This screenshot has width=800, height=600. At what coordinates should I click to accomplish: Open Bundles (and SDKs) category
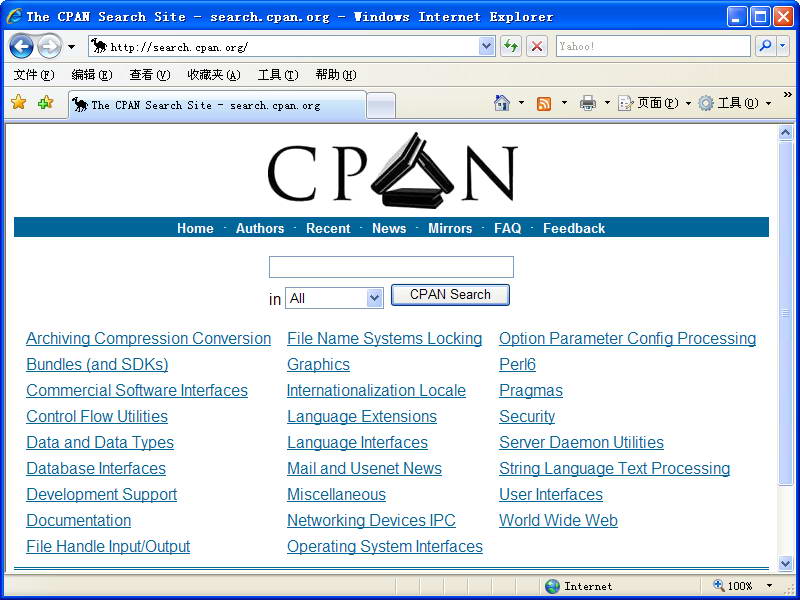tap(97, 364)
